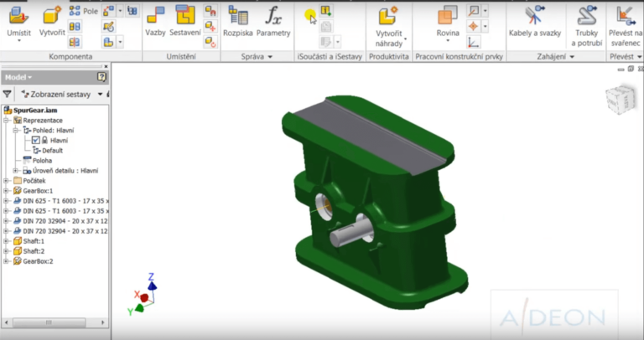Expand the Úroveň detailu : Hlavní node
Image resolution: width=644 pixels, height=340 pixels.
click(x=16, y=171)
